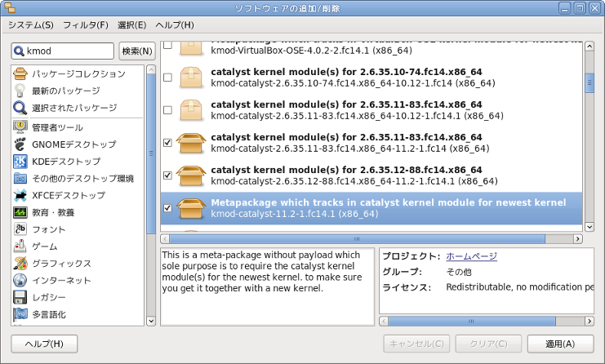Screen dimensions: 605x364
Task: Uncheck the kmod-catalyst 2.6.35.12-88 11.2-1.fc14.1 checkbox
Action: point(167,175)
